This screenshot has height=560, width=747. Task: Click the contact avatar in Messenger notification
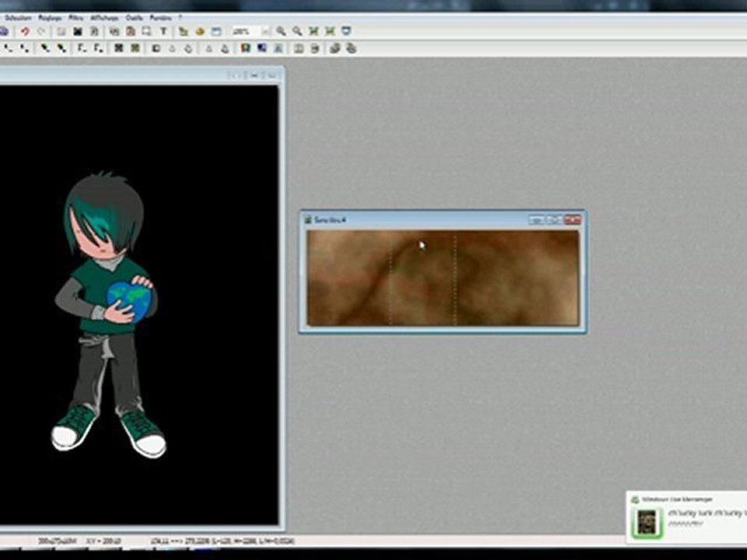(x=647, y=523)
